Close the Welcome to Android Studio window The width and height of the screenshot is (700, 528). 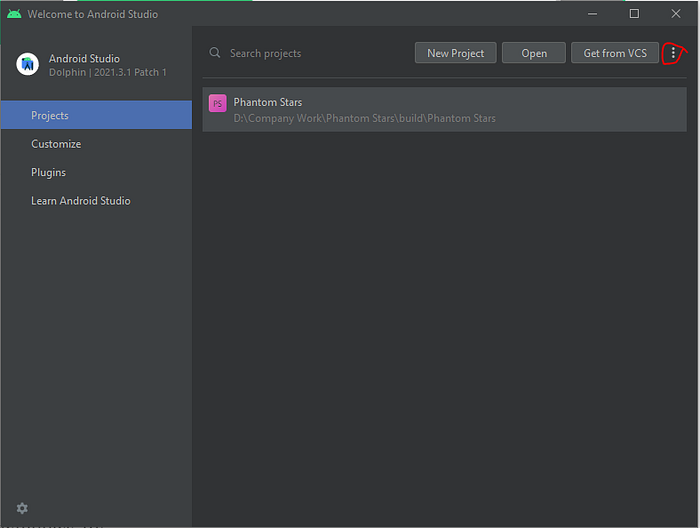pyautogui.click(x=675, y=14)
